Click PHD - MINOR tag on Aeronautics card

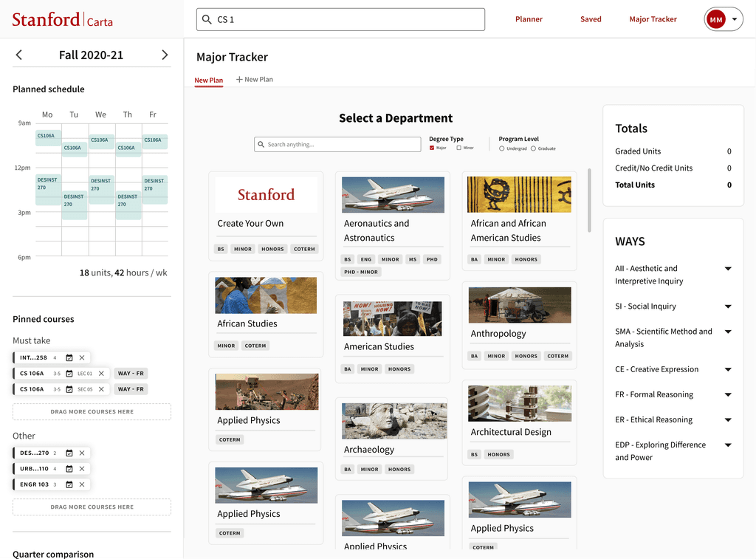pyautogui.click(x=361, y=272)
